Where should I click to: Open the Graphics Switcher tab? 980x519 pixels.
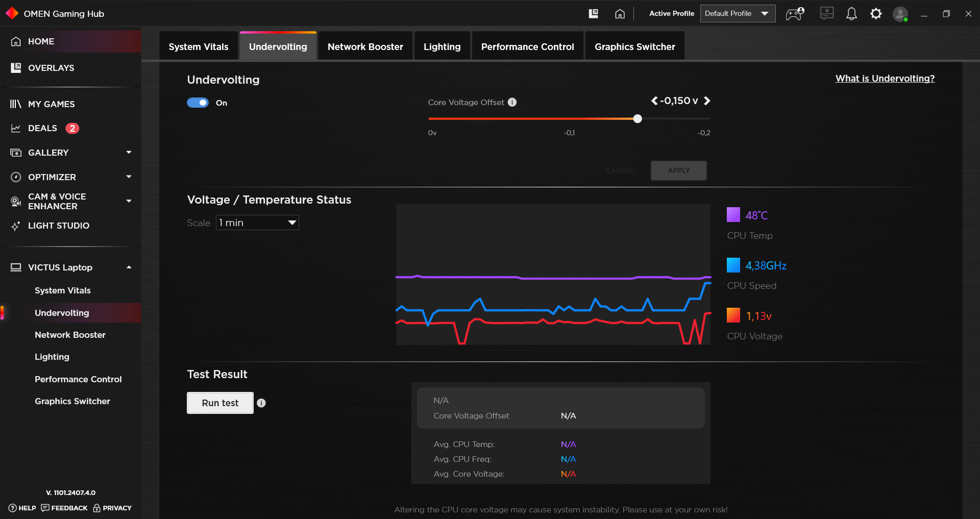pos(635,46)
